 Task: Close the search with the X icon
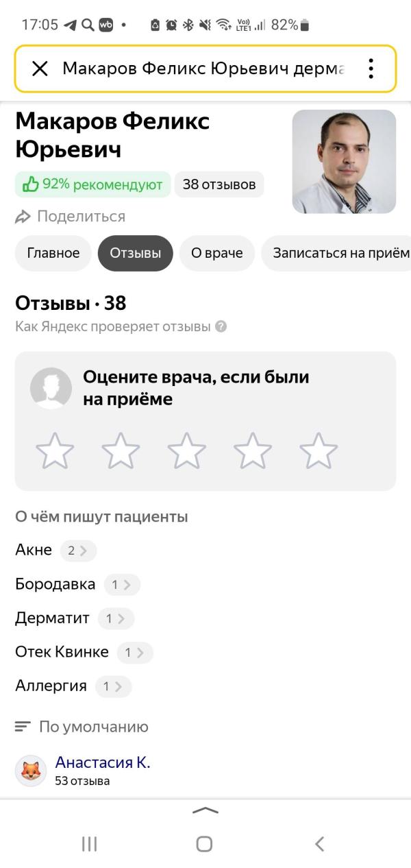pos(40,69)
